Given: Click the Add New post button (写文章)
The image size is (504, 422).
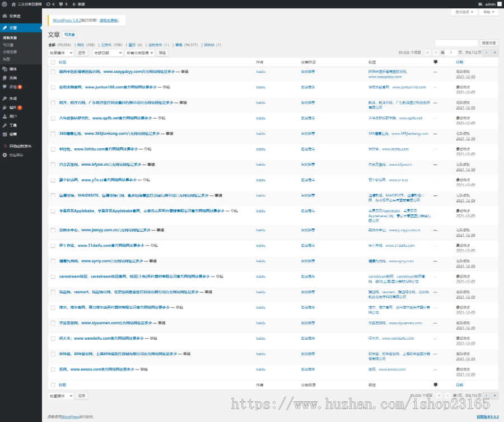Looking at the screenshot, I should pos(69,35).
